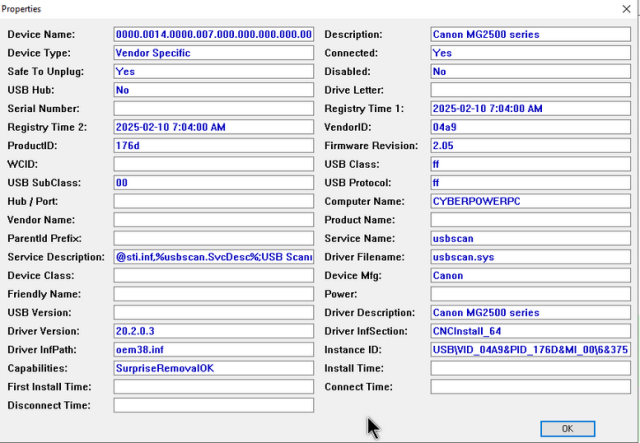Focus the empty Hub / Port field
This screenshot has height=443, width=640.
(213, 201)
